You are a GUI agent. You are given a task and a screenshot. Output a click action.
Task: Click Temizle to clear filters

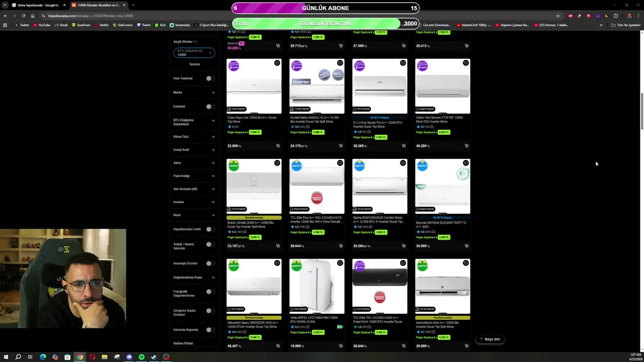(194, 64)
